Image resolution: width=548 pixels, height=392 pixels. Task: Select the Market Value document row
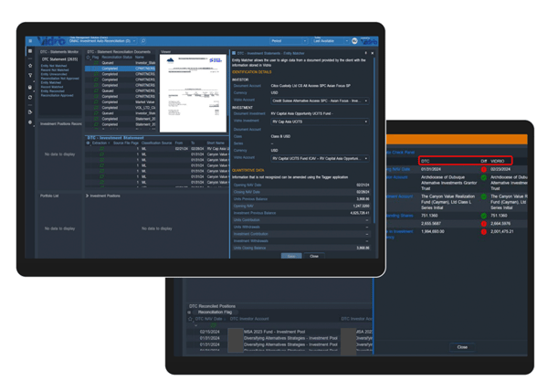pyautogui.click(x=121, y=102)
